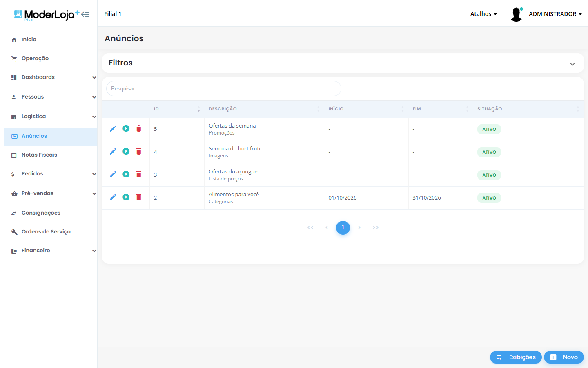Expand the Filtros panel
This screenshot has width=588, height=368.
572,64
